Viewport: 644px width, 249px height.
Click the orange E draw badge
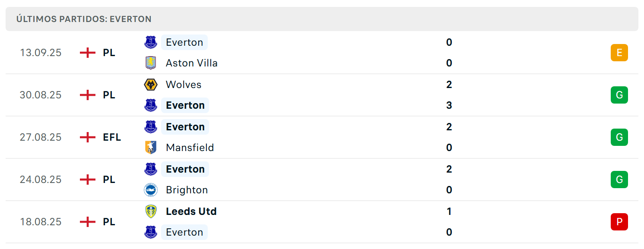(619, 53)
